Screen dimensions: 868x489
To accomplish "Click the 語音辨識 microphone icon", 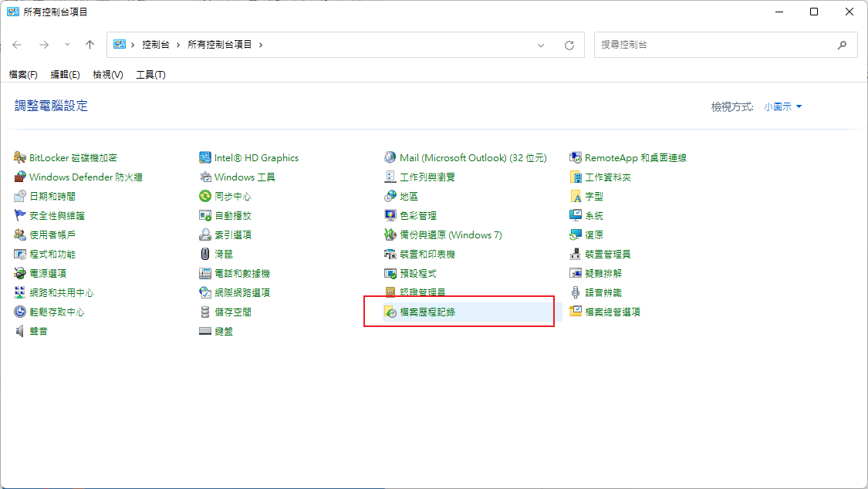I will click(576, 293).
